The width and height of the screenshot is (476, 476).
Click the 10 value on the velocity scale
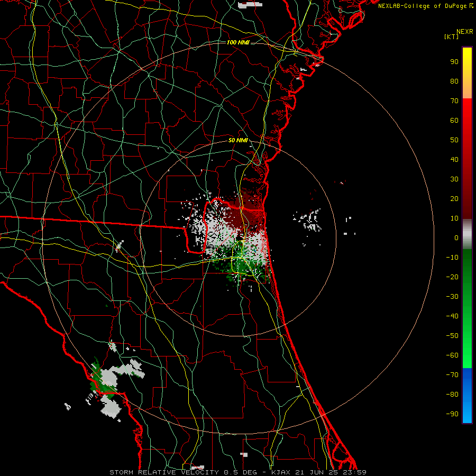tap(454, 218)
